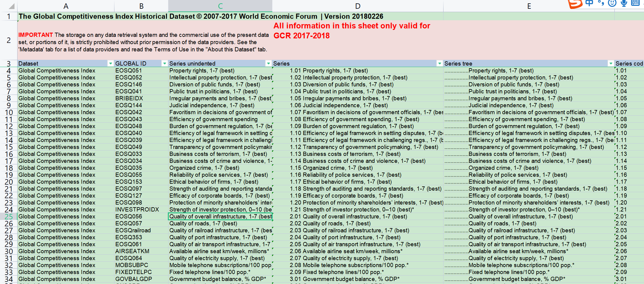The height and width of the screenshot is (284, 644).
Task: Click '1.15 Organized crime, 1-7 (best)' cell
Action: point(358,168)
